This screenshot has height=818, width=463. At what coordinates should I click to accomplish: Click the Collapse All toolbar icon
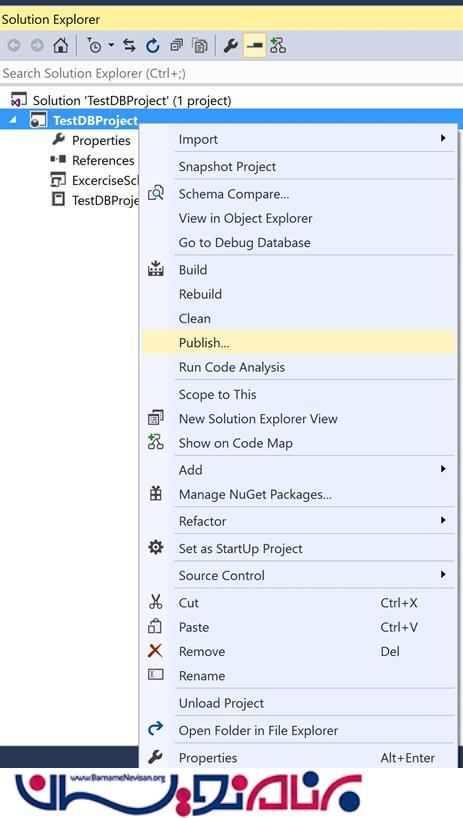coord(177,46)
